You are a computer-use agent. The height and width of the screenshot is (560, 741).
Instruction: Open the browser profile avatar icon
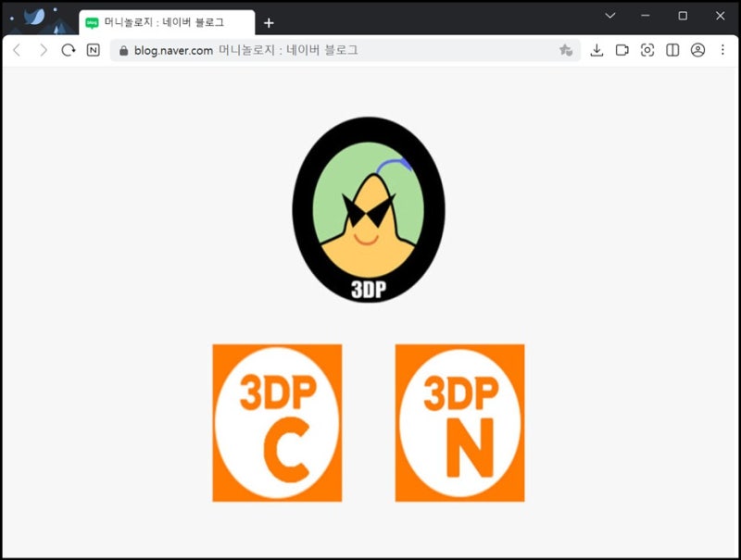tap(698, 51)
